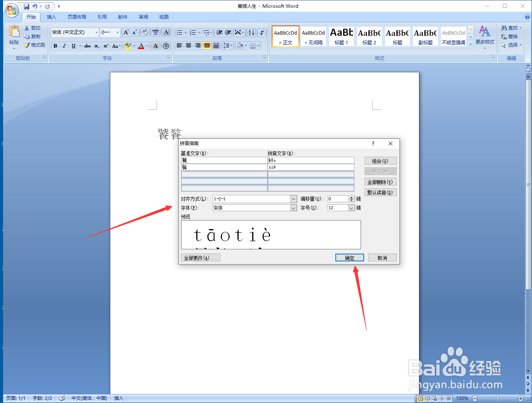532x403 pixels.
Task: Click the Sort (A-Z) icon
Action: click(251, 33)
